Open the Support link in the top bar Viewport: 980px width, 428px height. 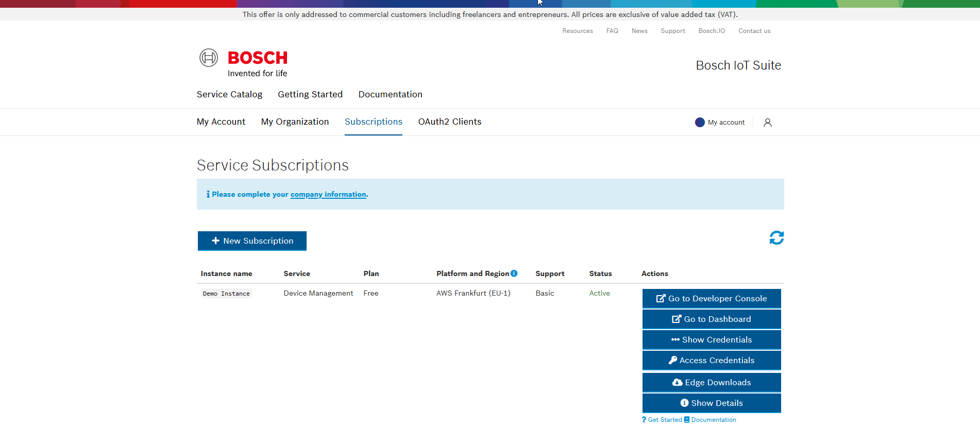tap(673, 31)
